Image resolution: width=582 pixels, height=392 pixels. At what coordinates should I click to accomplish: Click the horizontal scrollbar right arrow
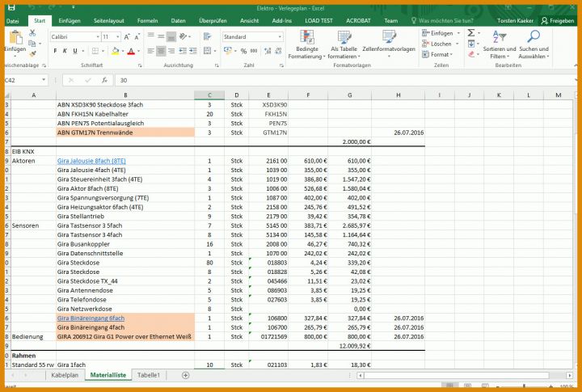(x=569, y=375)
